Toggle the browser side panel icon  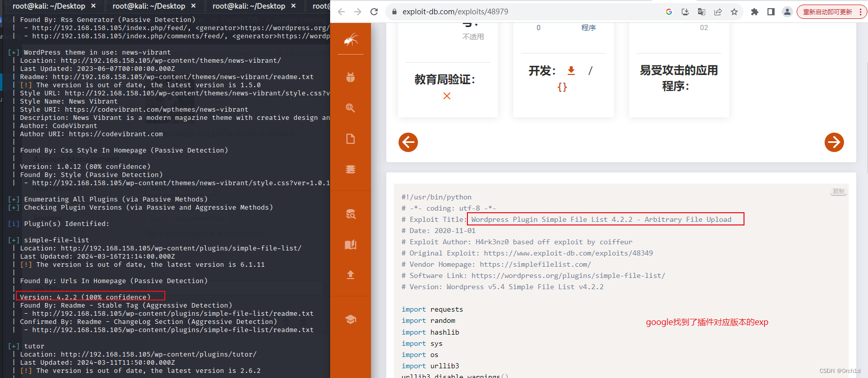coord(771,12)
